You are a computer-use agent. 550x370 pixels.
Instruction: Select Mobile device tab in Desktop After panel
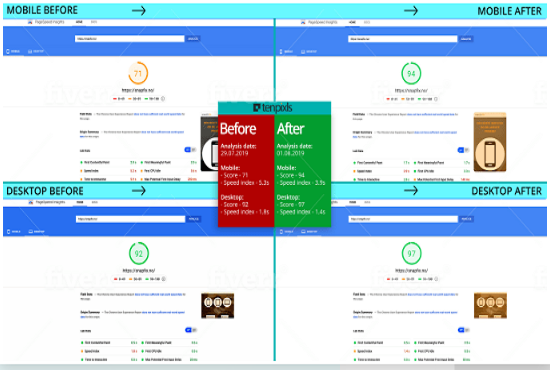click(286, 232)
